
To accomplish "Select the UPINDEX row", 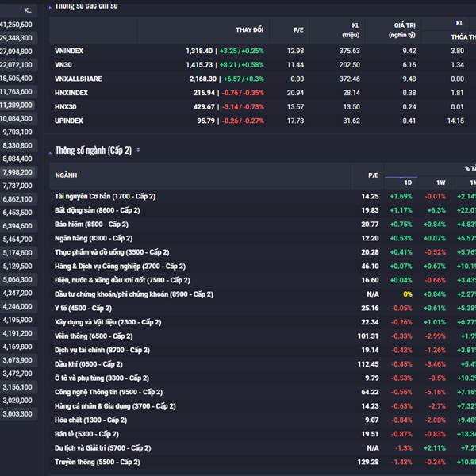I will click(x=263, y=121).
